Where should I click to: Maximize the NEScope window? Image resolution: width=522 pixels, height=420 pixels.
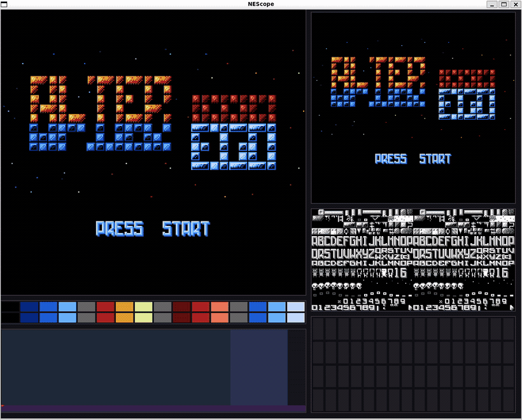click(x=504, y=4)
